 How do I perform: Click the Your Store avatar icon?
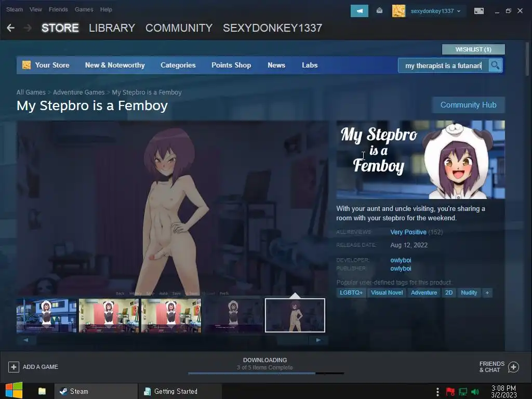[x=26, y=65]
